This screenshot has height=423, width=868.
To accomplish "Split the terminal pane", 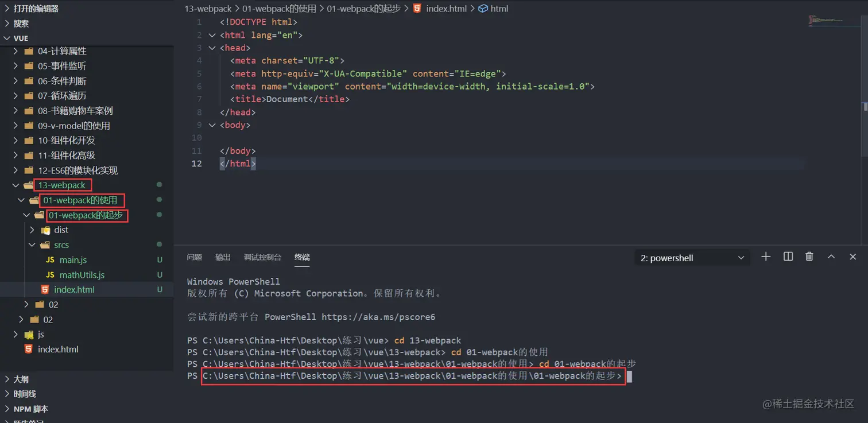I will click(788, 257).
